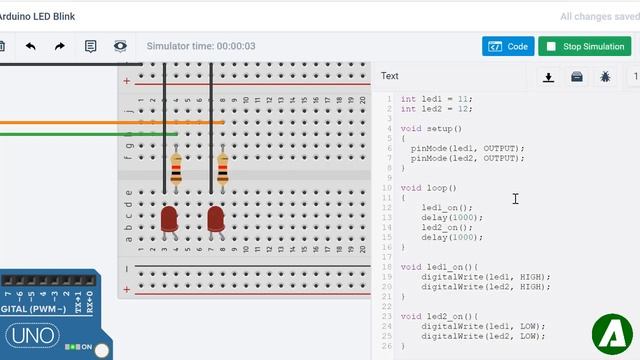Click the 'led2_on();' call in loop

click(x=447, y=227)
